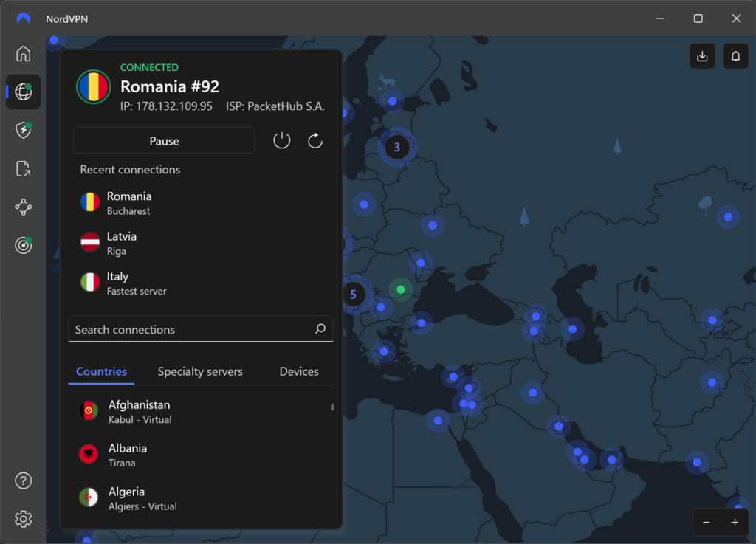The height and width of the screenshot is (544, 756).
Task: Open Dark Web Monitor target icon
Action: click(23, 245)
